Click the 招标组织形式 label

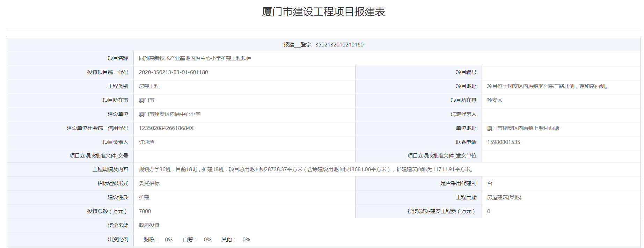click(x=113, y=183)
